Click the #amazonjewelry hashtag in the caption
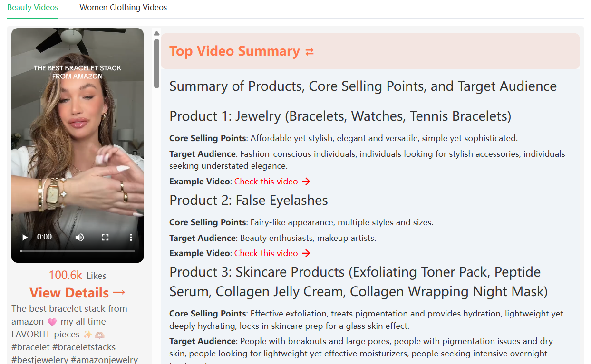 (105, 360)
